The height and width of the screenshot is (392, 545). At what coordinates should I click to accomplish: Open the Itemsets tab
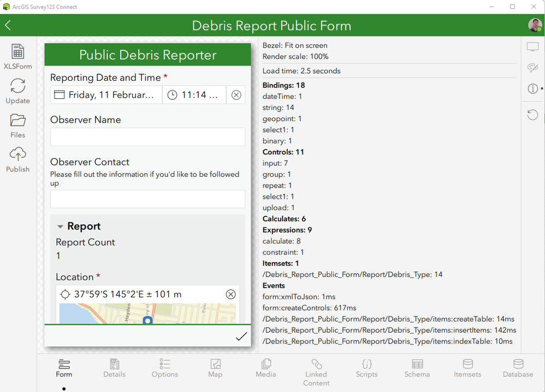(x=467, y=369)
